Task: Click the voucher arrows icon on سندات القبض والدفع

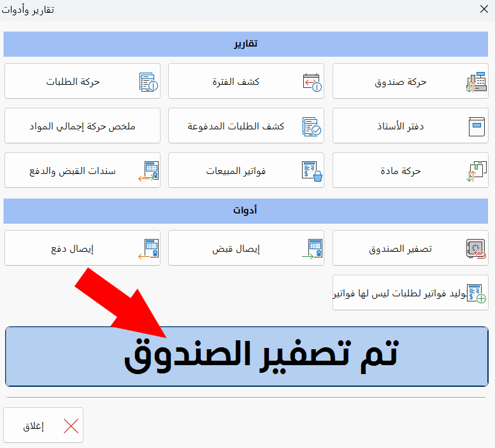Action: pyautogui.click(x=148, y=171)
